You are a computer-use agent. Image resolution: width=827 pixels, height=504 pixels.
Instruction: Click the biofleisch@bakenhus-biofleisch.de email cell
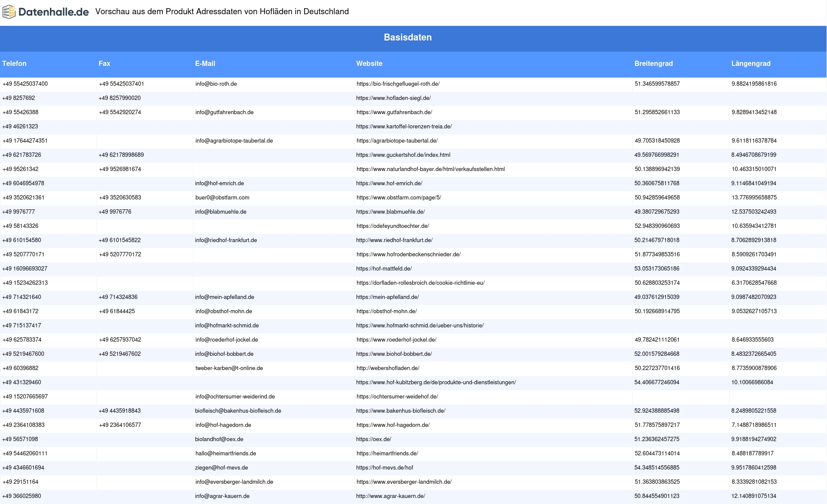pos(238,411)
